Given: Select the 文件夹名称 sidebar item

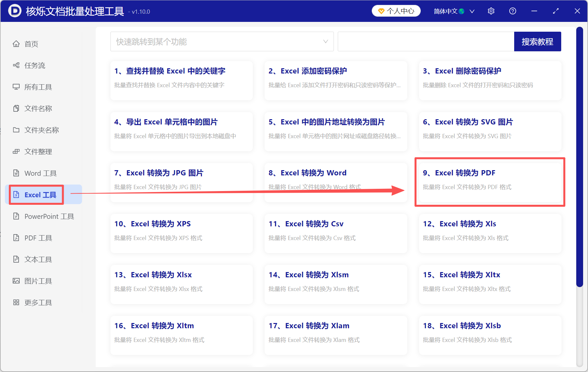Looking at the screenshot, I should pyautogui.click(x=41, y=130).
